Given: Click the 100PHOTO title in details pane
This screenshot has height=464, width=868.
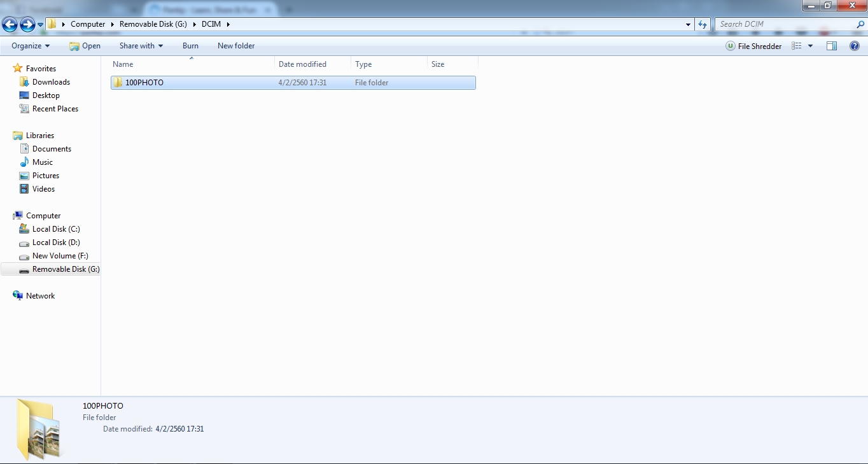Looking at the screenshot, I should coord(103,406).
